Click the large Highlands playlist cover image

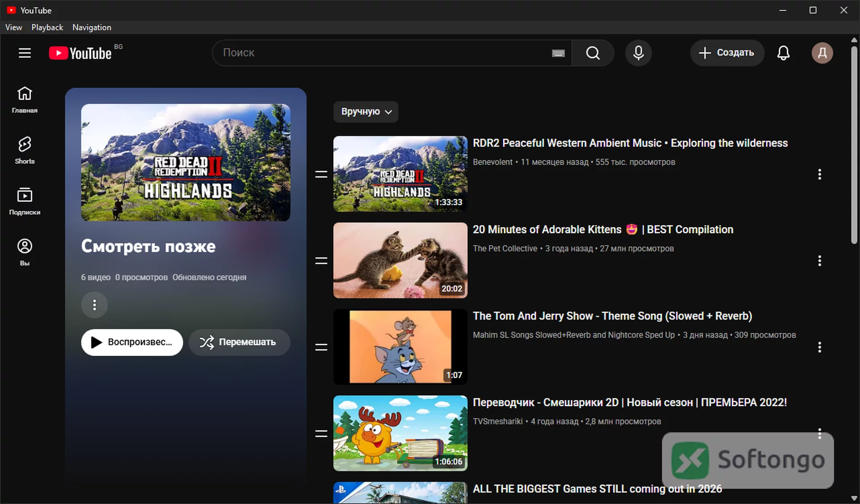coord(185,162)
